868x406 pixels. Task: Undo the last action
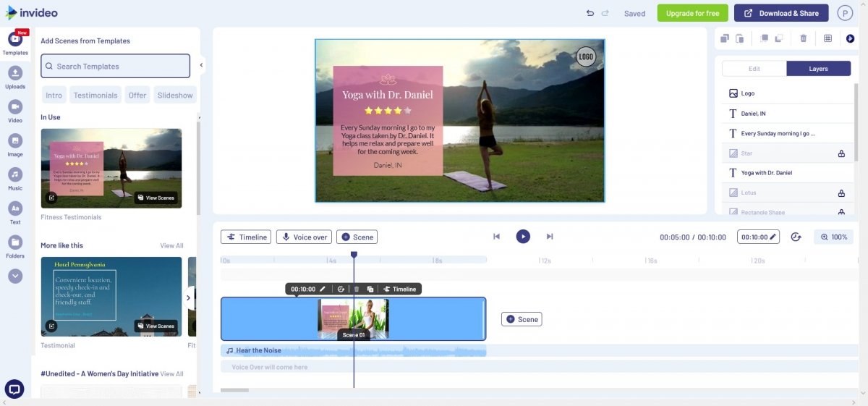coord(590,13)
